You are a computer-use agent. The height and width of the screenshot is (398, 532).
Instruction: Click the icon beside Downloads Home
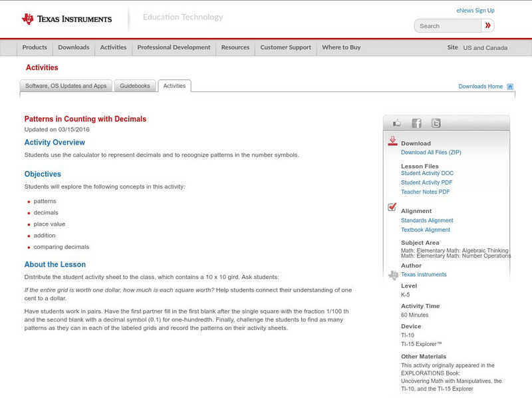tap(509, 86)
